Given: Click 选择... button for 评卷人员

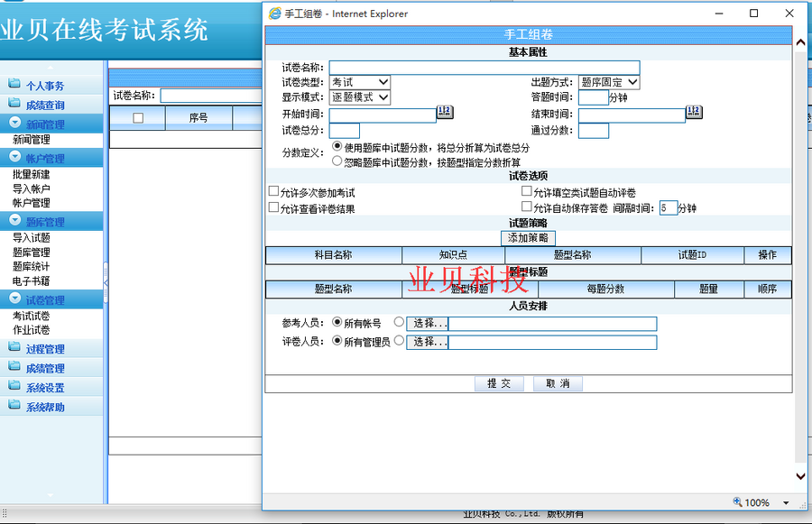Looking at the screenshot, I should tap(428, 342).
